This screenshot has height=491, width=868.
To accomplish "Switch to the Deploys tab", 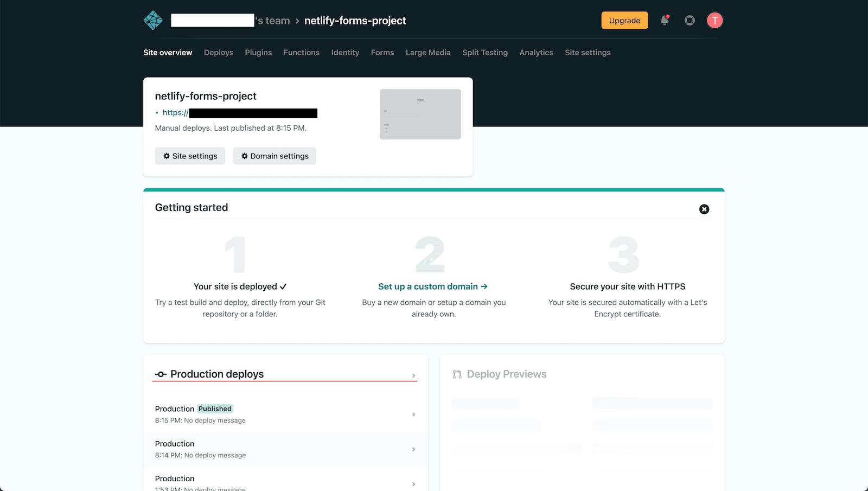I will pos(219,53).
